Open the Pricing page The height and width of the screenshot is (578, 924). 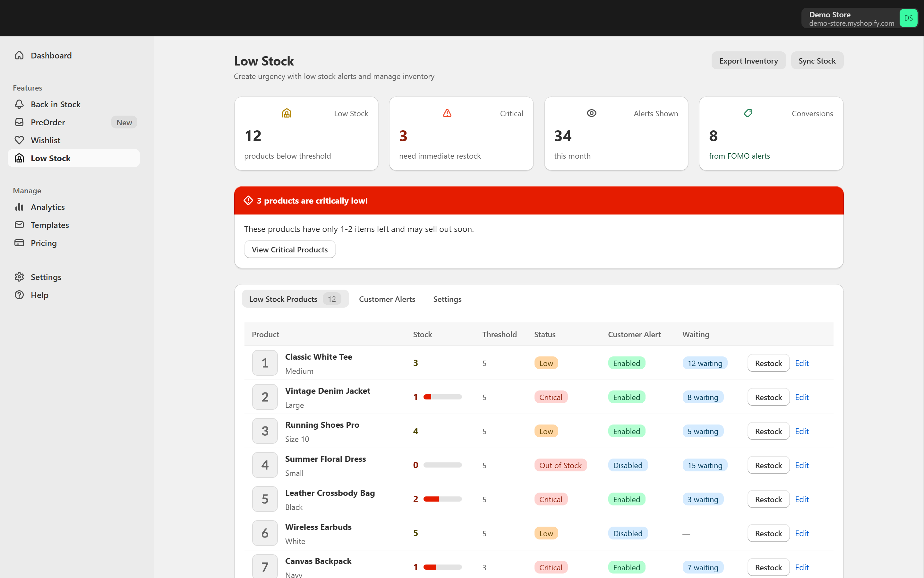[74, 243]
